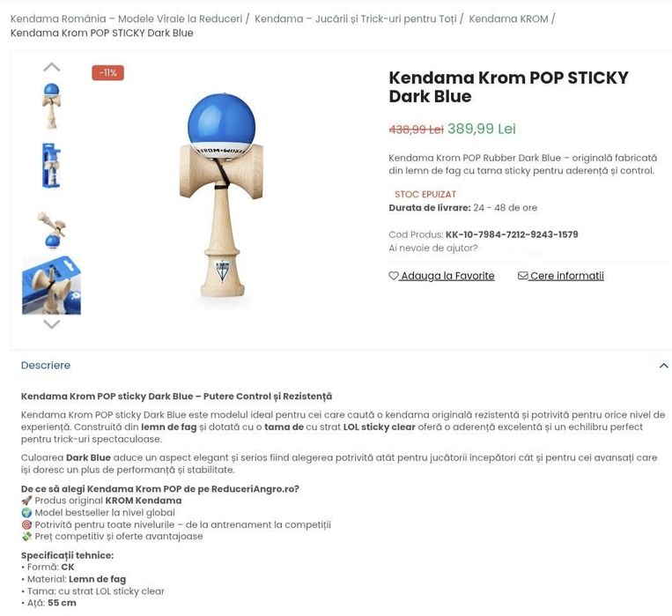Select the close-up box thumbnail
The height and width of the screenshot is (616, 672).
[x=51, y=286]
